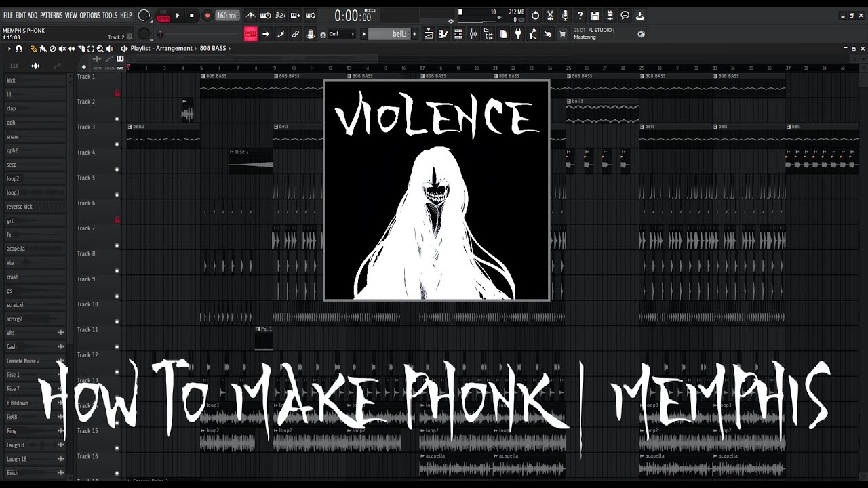Image resolution: width=868 pixels, height=488 pixels.
Task: Click the speech bubble icon
Action: pos(625,16)
